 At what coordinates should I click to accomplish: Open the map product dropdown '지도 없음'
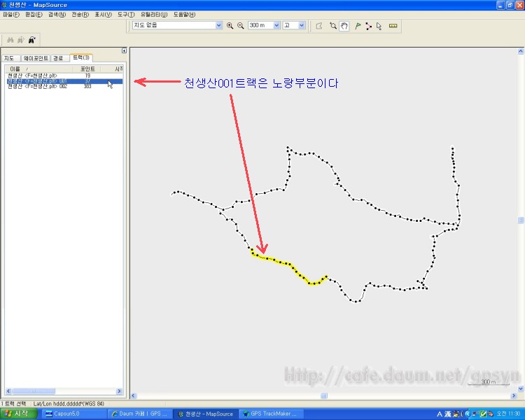click(x=218, y=25)
